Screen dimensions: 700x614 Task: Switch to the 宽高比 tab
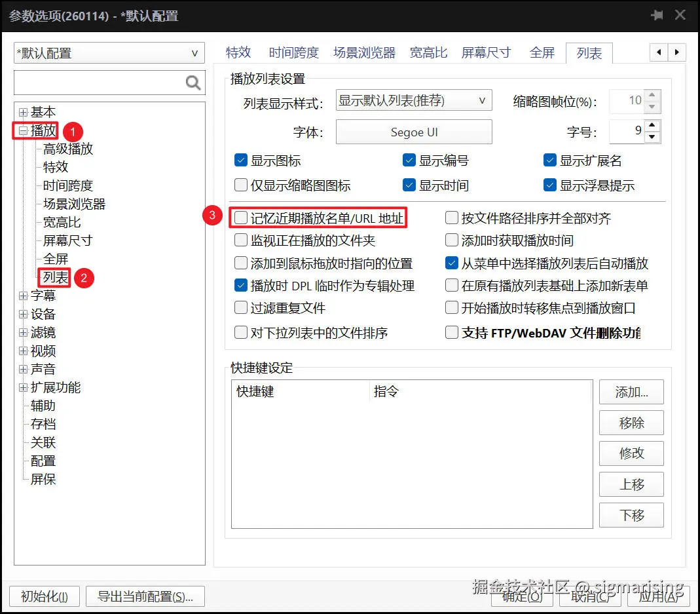coord(428,53)
